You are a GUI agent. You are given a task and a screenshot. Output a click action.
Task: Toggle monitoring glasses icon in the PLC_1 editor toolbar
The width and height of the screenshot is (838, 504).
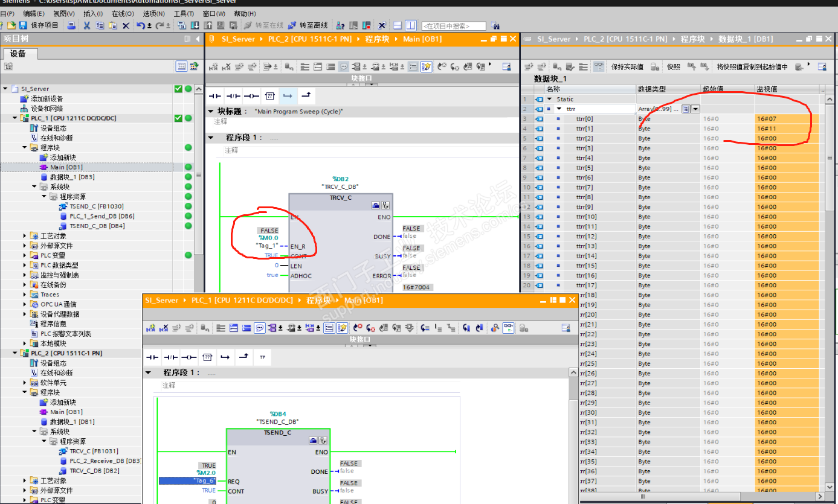click(508, 328)
